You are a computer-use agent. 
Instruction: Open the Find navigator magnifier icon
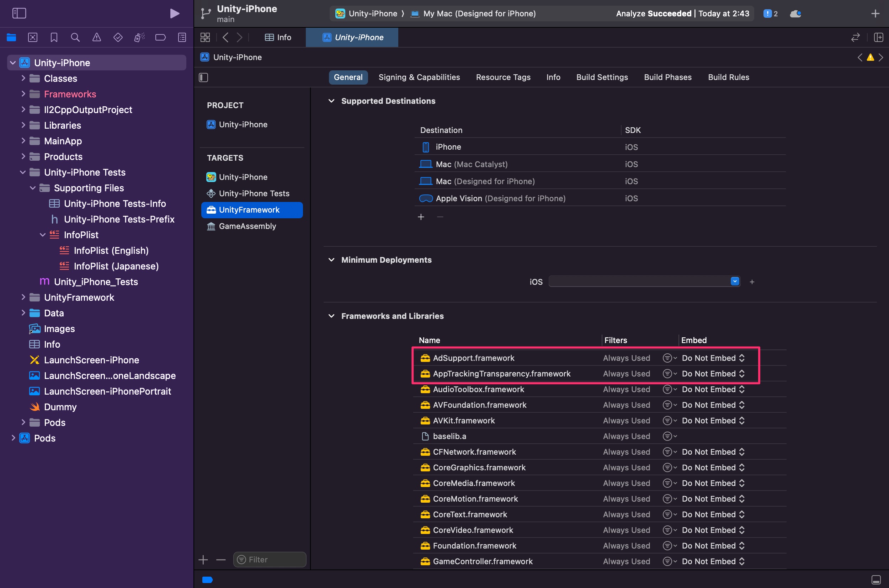(x=75, y=37)
